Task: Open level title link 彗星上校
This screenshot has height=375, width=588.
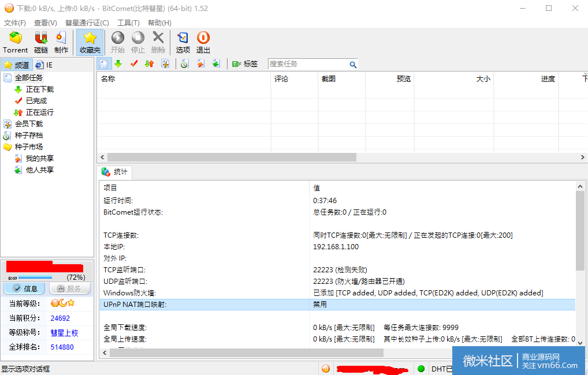Action: pyautogui.click(x=64, y=333)
